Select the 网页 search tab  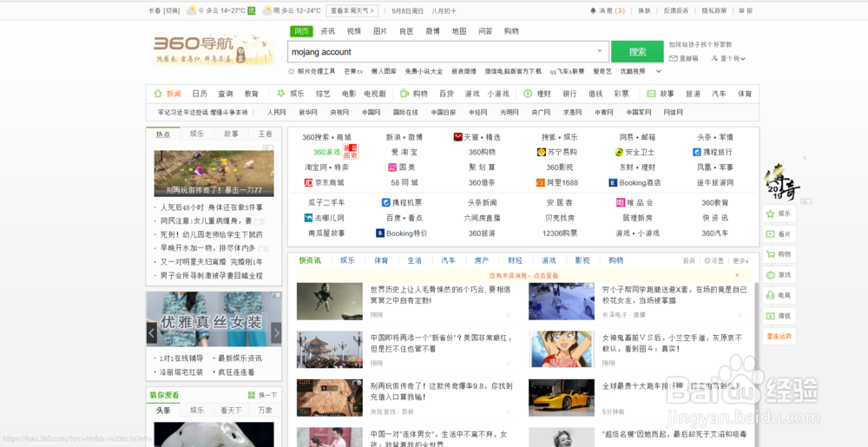click(x=301, y=31)
